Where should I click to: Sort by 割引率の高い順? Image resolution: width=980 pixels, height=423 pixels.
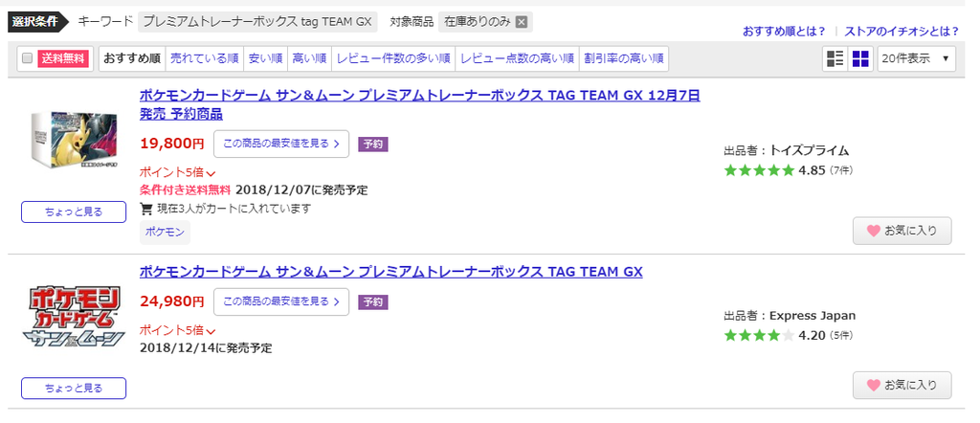624,58
